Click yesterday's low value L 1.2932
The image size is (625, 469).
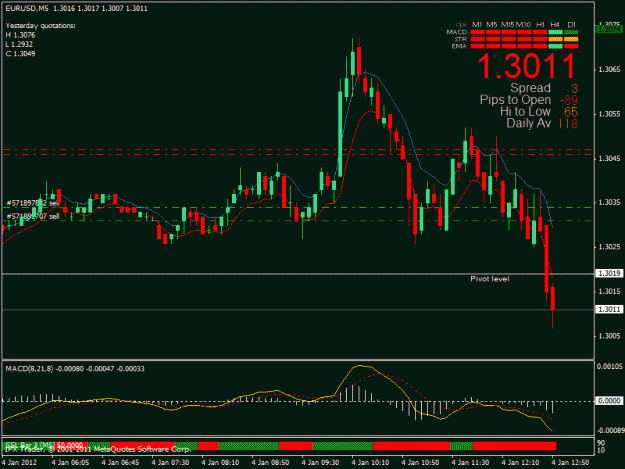(19, 44)
